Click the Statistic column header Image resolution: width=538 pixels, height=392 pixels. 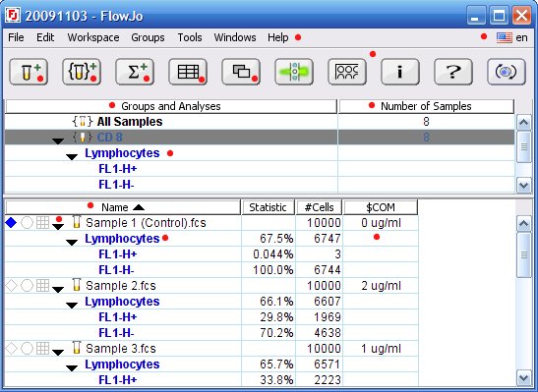tap(268, 207)
